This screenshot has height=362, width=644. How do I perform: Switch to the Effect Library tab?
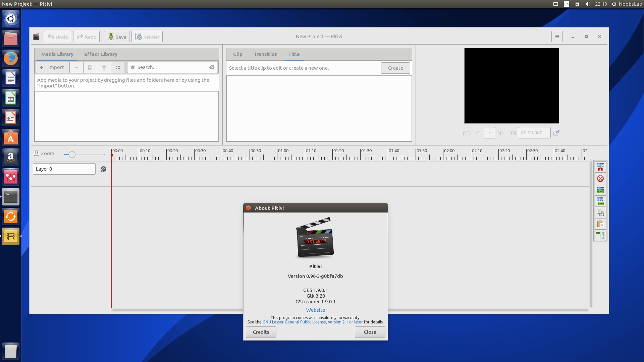tap(101, 54)
